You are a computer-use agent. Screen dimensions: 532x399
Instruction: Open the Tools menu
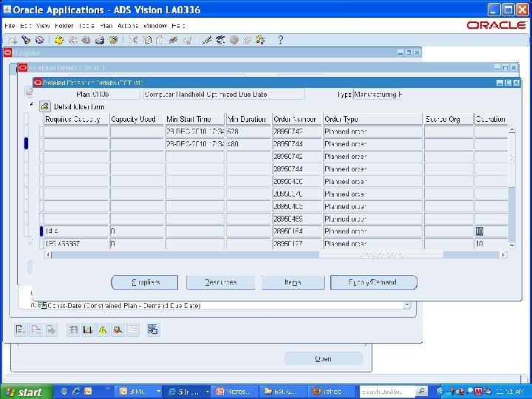click(x=86, y=26)
